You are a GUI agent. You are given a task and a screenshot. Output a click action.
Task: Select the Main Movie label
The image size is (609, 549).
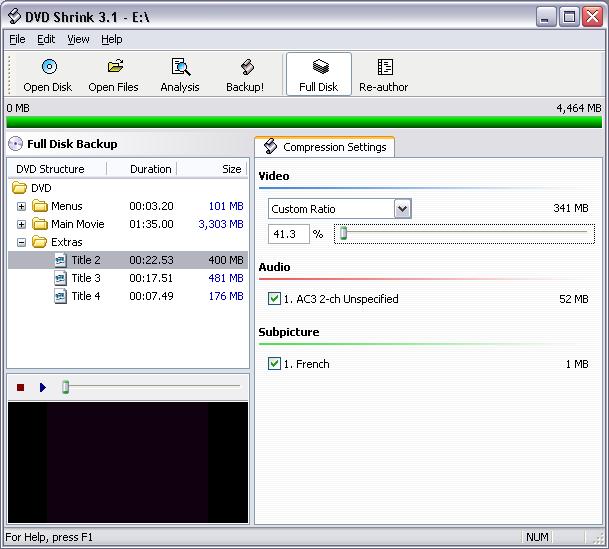point(78,224)
